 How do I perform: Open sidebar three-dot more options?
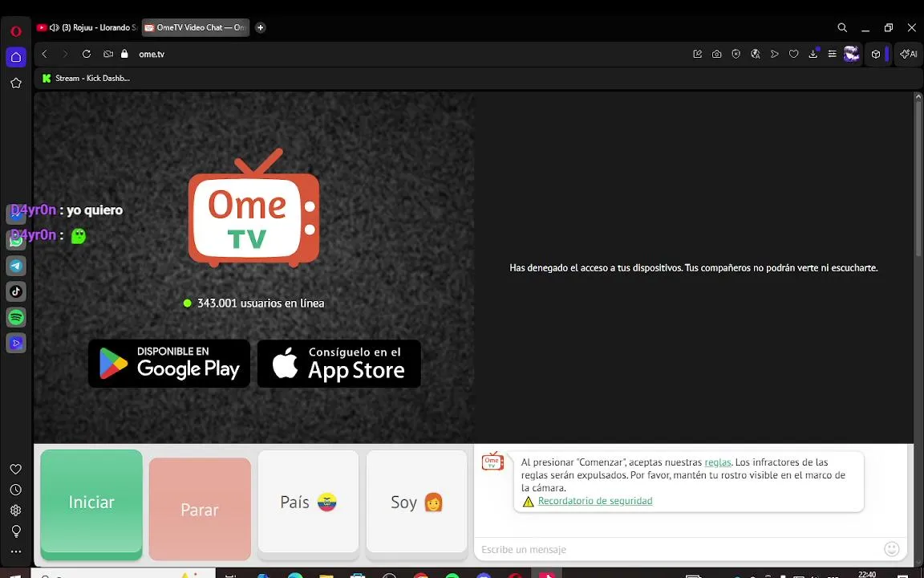point(16,552)
